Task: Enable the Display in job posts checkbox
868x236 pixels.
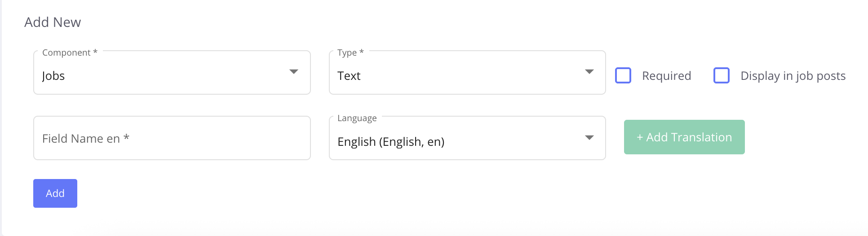Action: click(722, 75)
